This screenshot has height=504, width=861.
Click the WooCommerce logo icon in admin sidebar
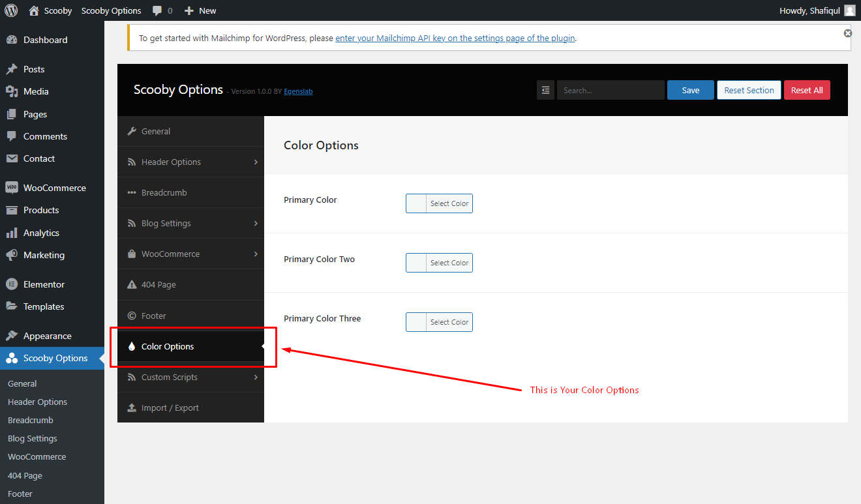[12, 188]
